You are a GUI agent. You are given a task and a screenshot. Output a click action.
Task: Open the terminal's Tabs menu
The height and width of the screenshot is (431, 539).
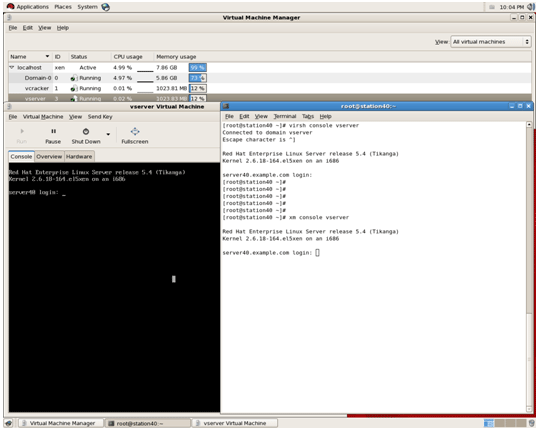click(x=308, y=117)
